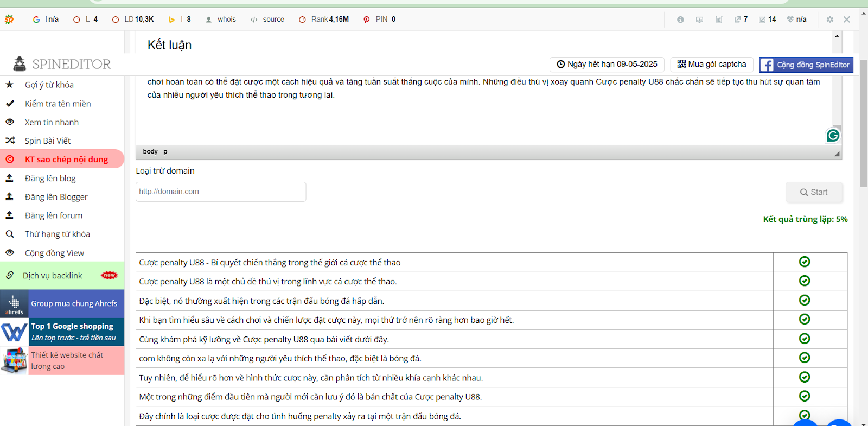The image size is (868, 426).
Task: Click the Rank 4,16M parameter
Action: (x=324, y=20)
